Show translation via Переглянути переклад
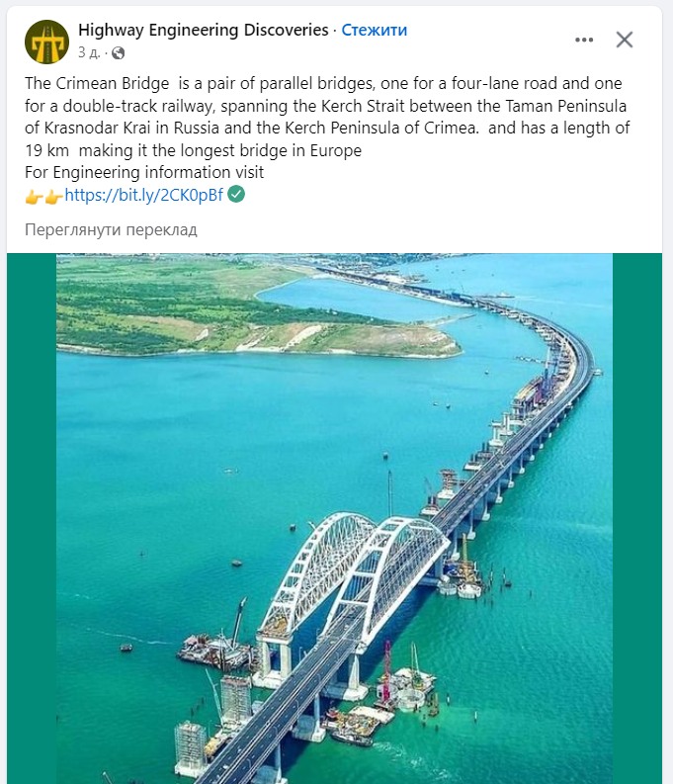Image resolution: width=673 pixels, height=784 pixels. (x=111, y=230)
